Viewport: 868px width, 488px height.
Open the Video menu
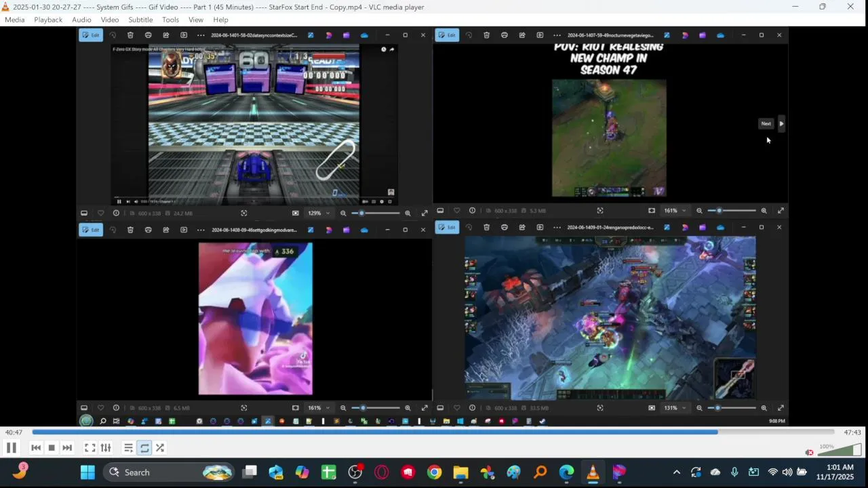[110, 20]
